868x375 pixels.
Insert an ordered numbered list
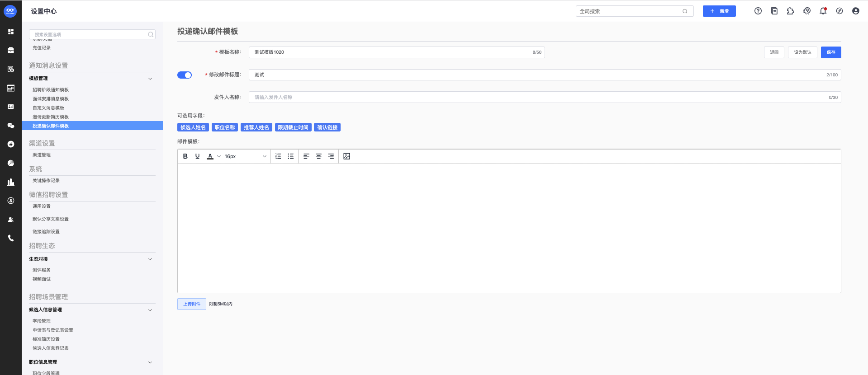(x=278, y=156)
